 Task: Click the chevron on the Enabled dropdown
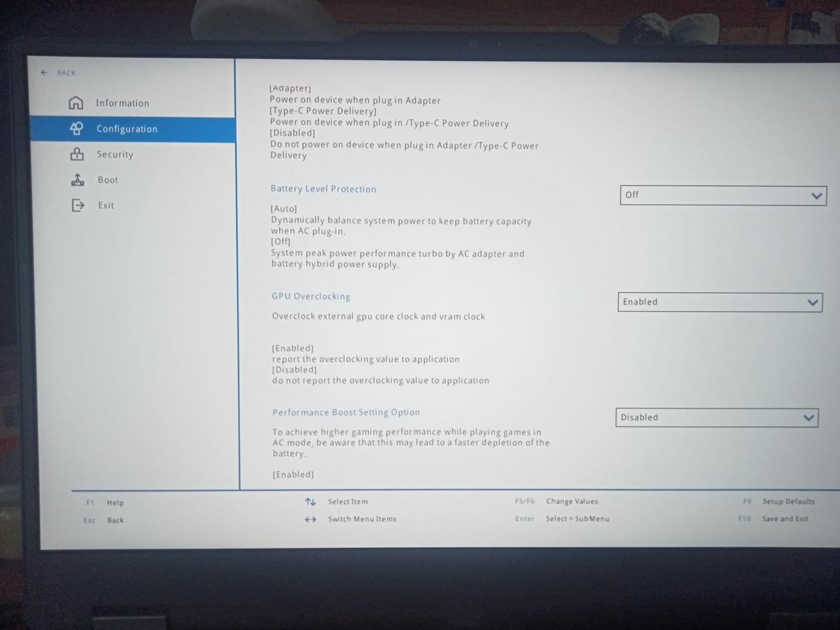813,303
